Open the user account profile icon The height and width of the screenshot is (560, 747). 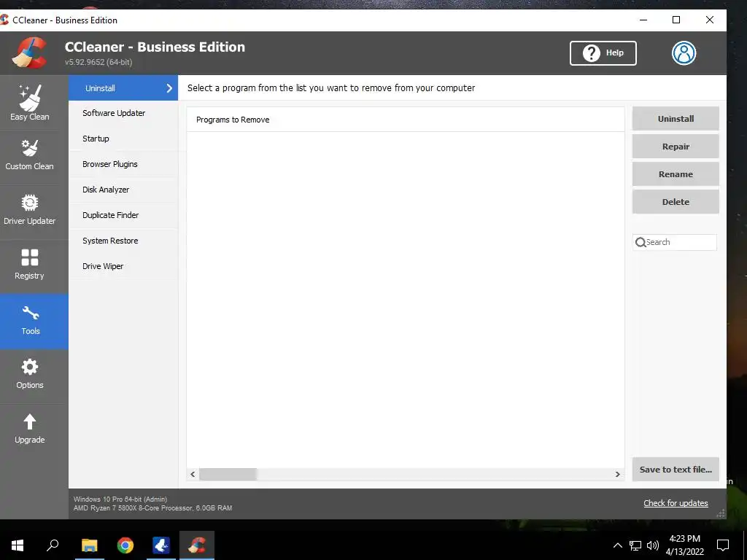(684, 52)
